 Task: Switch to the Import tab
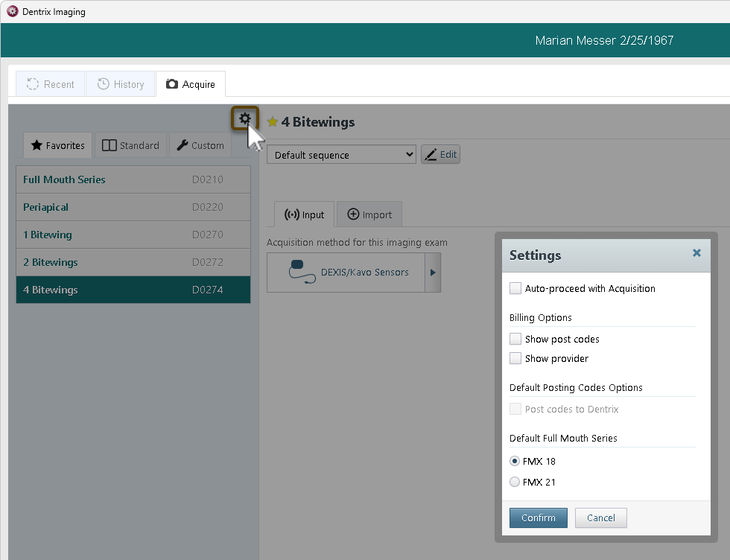(369, 214)
